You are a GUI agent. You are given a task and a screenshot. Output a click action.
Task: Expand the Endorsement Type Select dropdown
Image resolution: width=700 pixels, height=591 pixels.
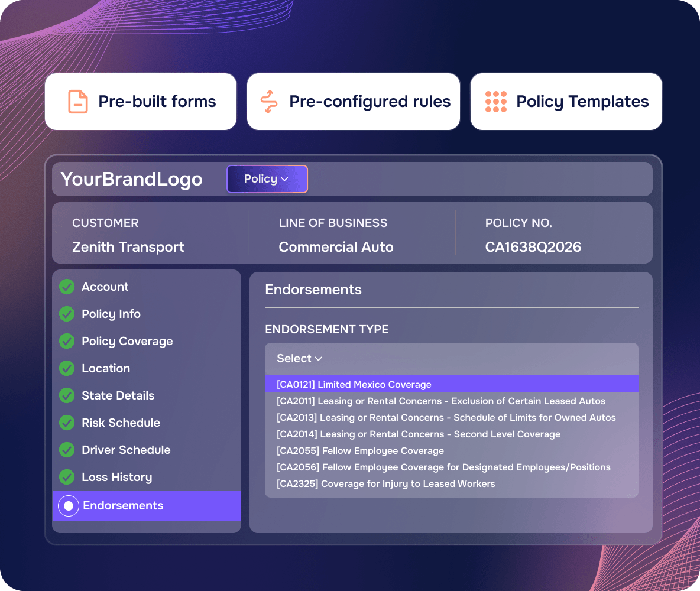pyautogui.click(x=451, y=358)
